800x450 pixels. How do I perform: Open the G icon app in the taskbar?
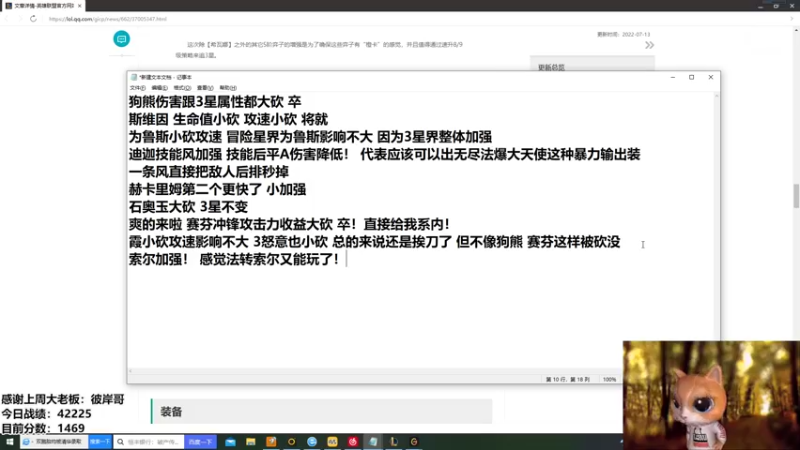414,442
